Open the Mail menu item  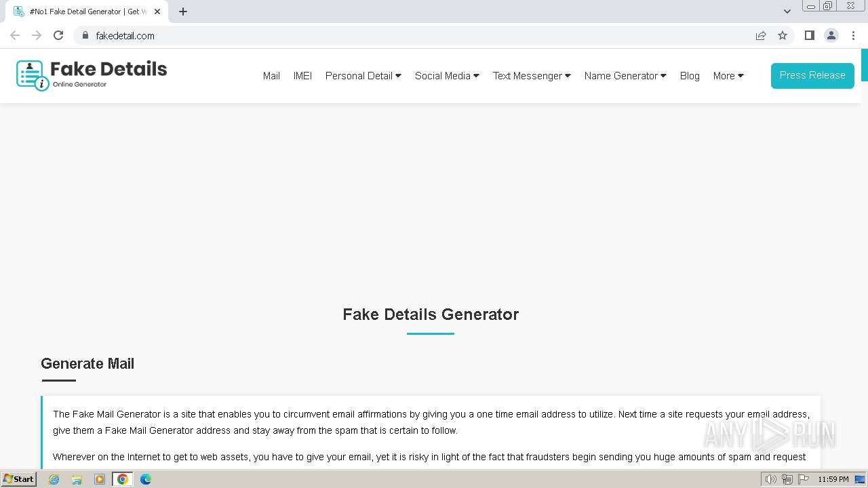coord(271,76)
